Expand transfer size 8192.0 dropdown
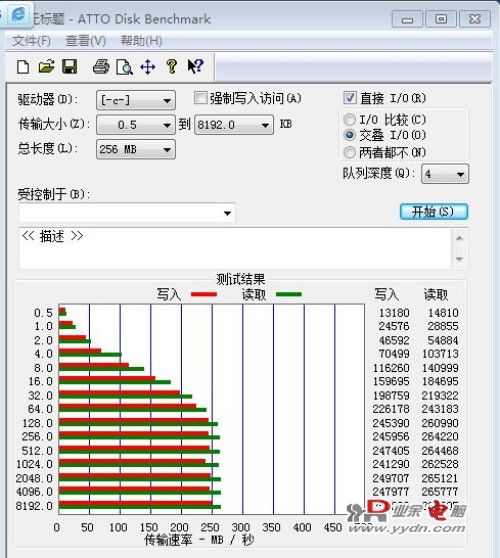The image size is (500, 558). point(234,125)
